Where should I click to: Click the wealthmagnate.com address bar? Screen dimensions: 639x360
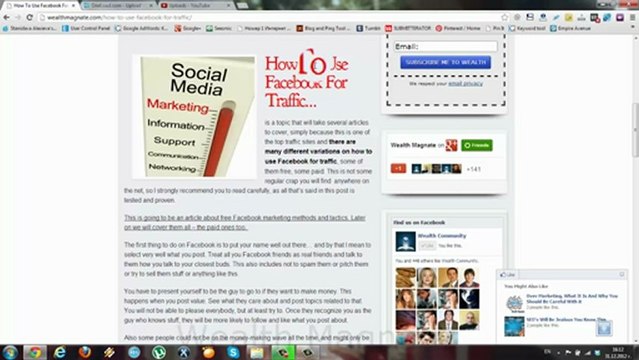[x=269, y=17]
